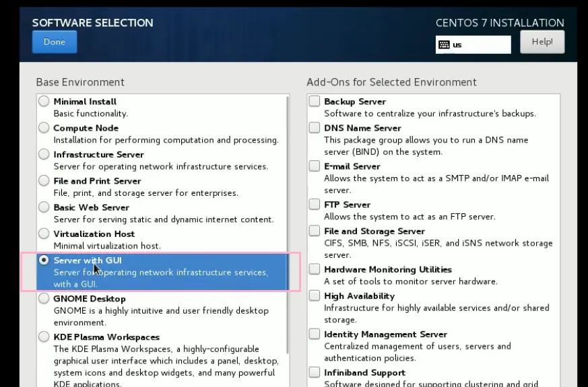Click the 'Identity Management Server' label

[386, 335]
